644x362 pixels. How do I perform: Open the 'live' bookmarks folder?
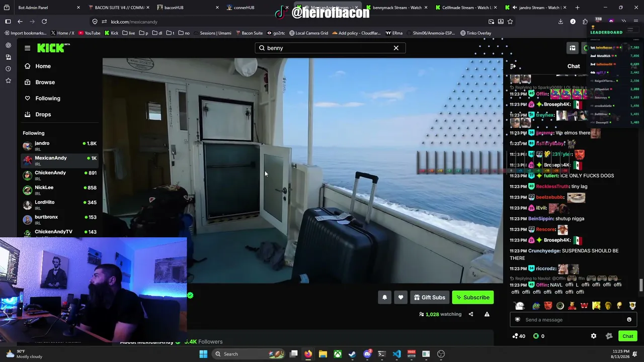[x=129, y=33]
